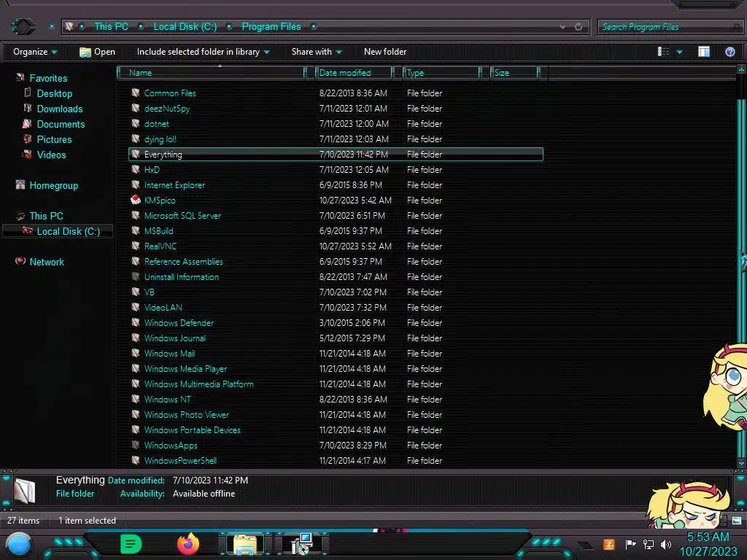Click the Windows Defender folder icon
This screenshot has width=747, height=560.
coord(135,322)
